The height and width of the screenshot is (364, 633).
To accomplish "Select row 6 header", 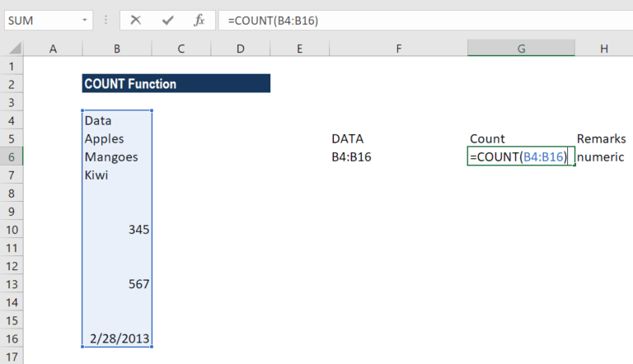I will (12, 156).
